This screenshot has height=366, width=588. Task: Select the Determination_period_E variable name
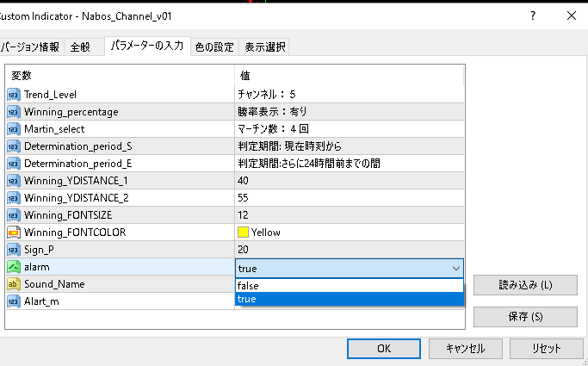78,164
